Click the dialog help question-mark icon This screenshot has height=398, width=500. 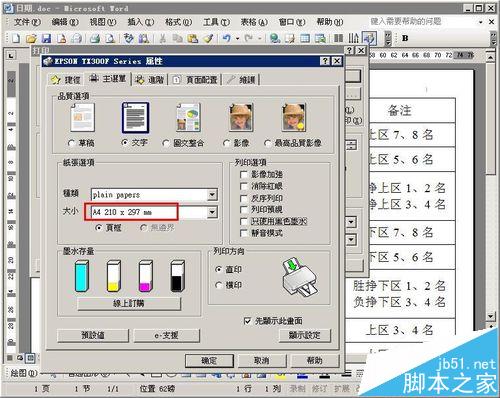tap(325, 61)
